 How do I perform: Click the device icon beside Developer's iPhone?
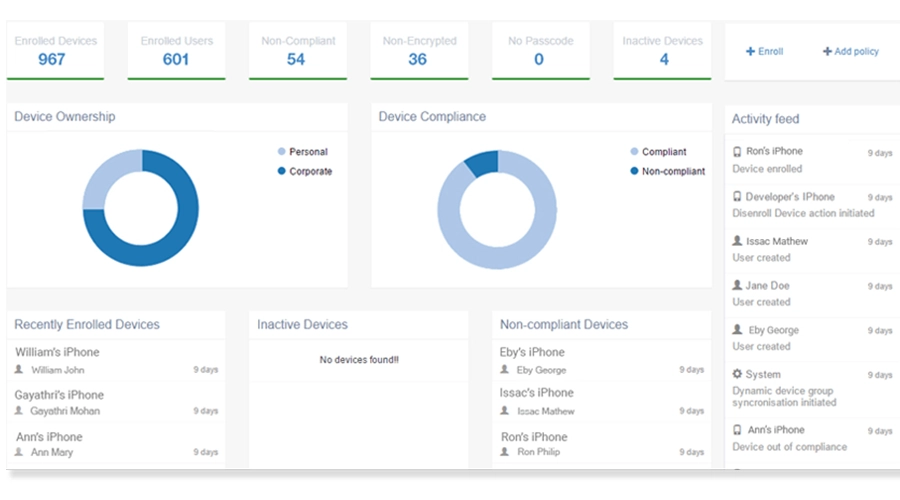pos(738,197)
